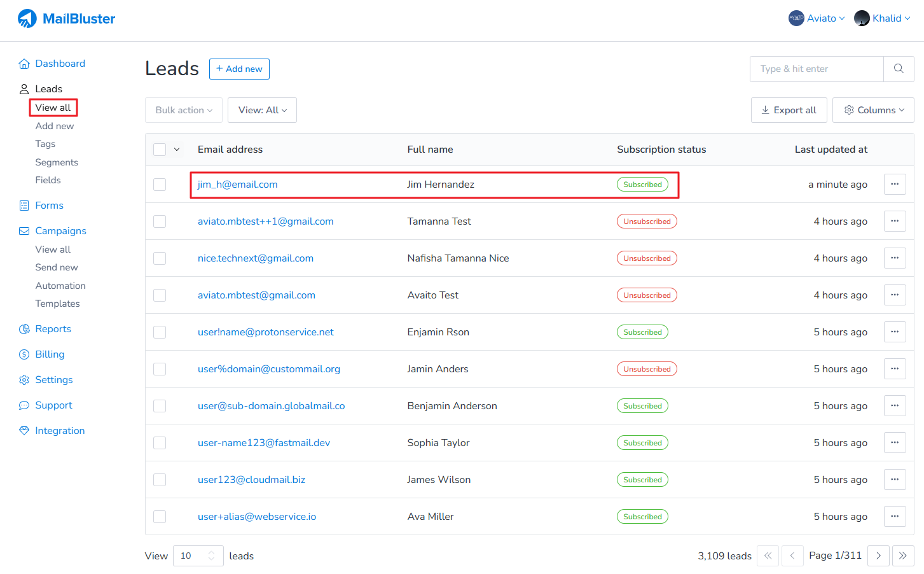The image size is (924, 574).
Task: Open three-dot menu for jim_h@email.com row
Action: pos(895,185)
